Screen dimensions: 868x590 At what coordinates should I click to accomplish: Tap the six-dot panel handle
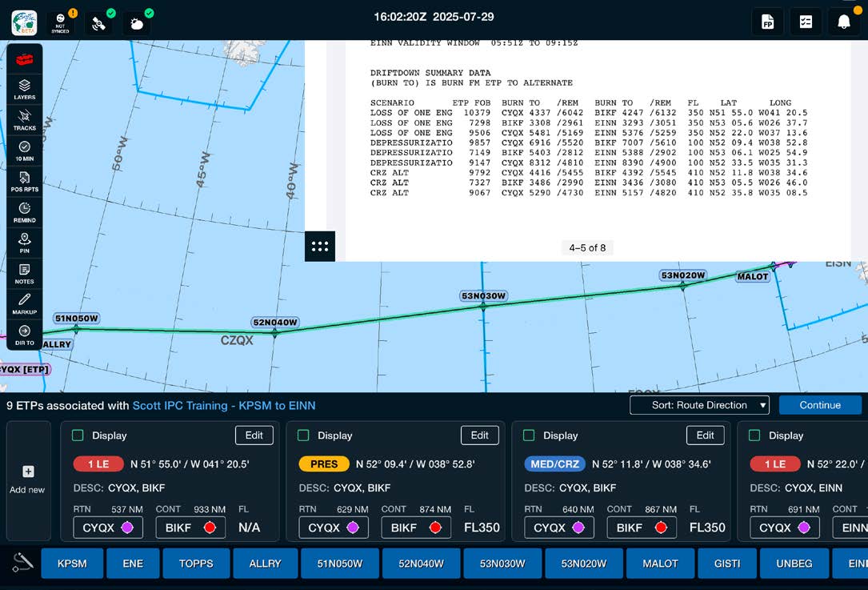320,247
